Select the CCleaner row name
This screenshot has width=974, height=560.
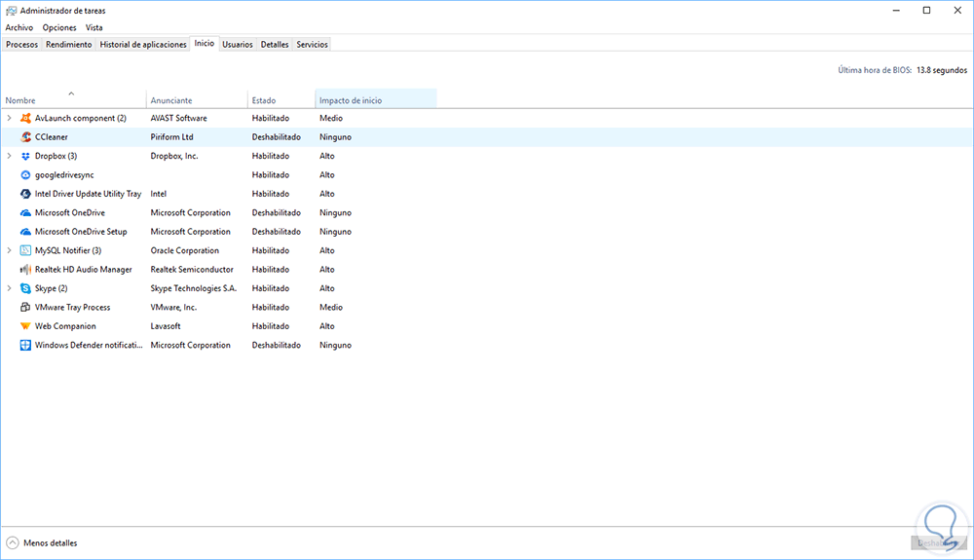(x=52, y=137)
